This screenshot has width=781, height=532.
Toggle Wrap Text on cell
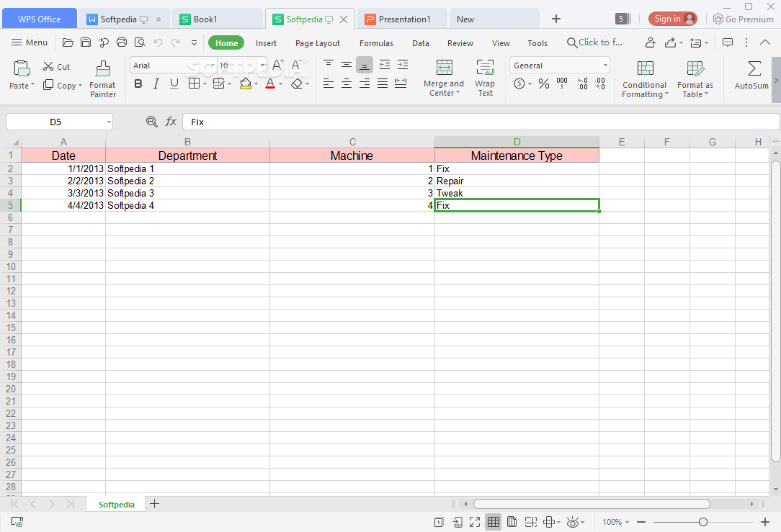485,78
